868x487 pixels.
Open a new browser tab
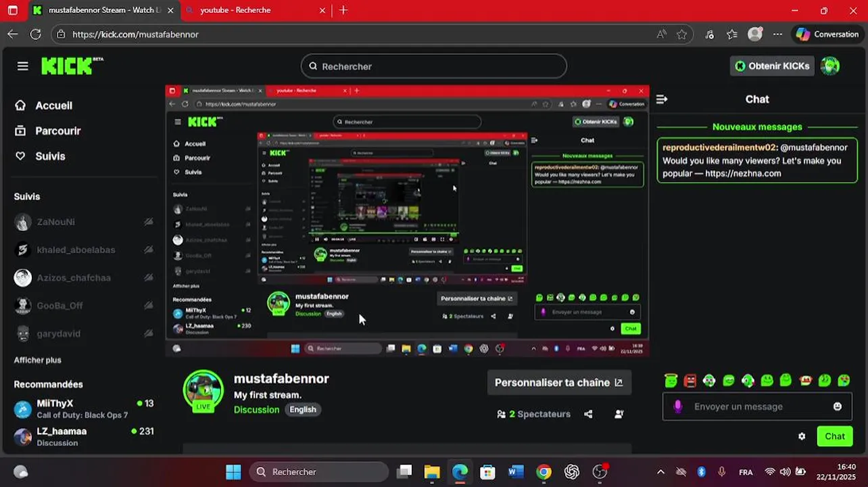tap(343, 10)
